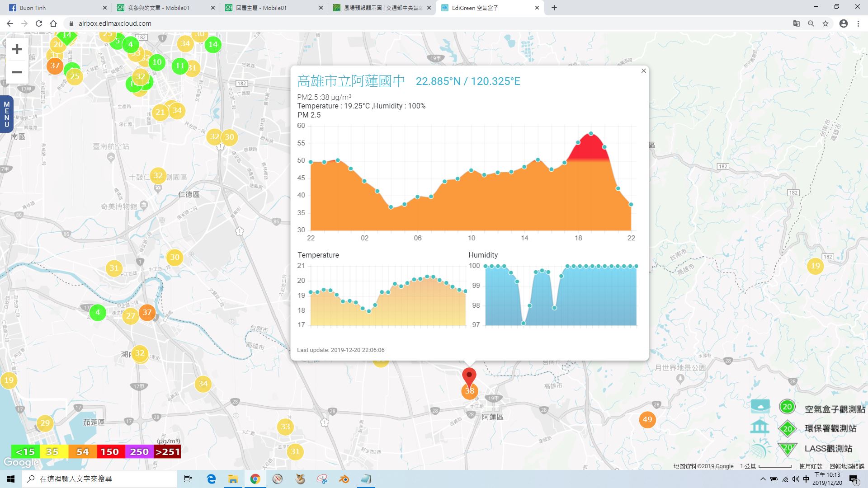Click the dark red >251 legend swatch
868x488 pixels.
(x=167, y=452)
